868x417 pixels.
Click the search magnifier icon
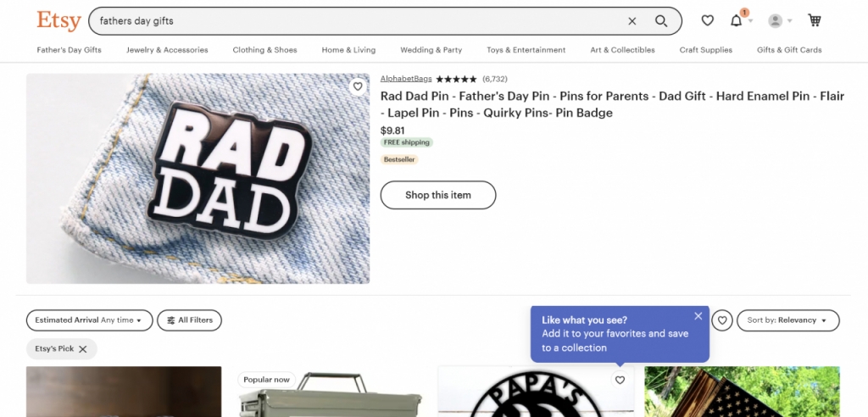point(661,21)
